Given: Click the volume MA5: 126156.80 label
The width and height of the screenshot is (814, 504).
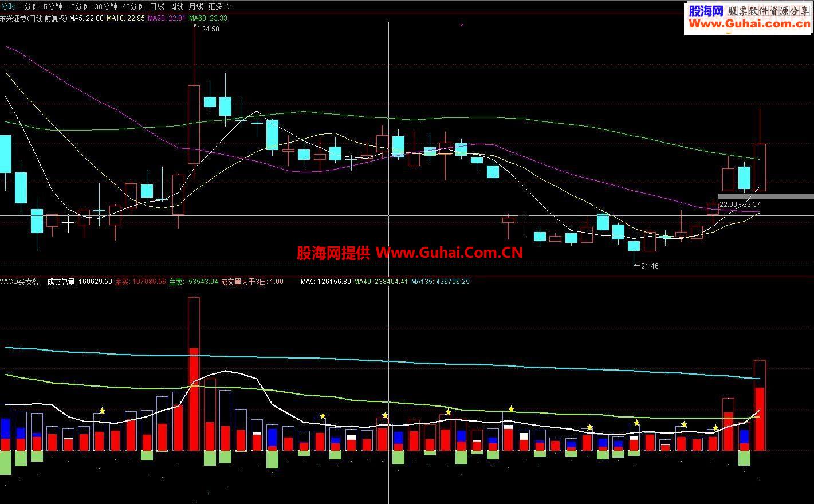Looking at the screenshot, I should click(x=326, y=282).
